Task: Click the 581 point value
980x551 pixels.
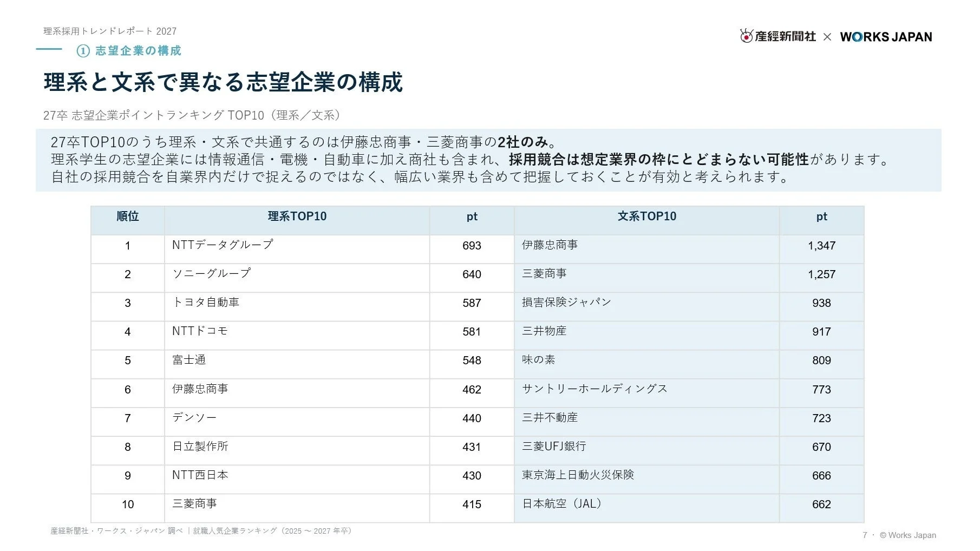Action: point(472,332)
